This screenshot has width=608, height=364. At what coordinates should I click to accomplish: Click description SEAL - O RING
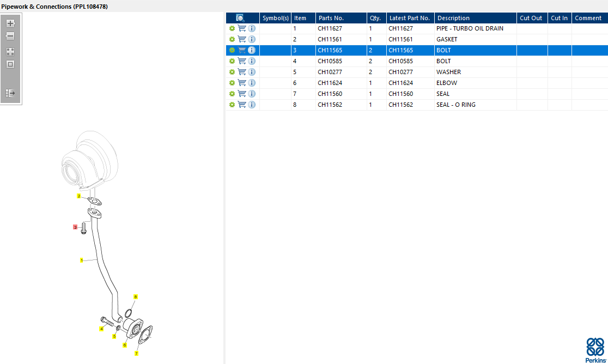455,105
